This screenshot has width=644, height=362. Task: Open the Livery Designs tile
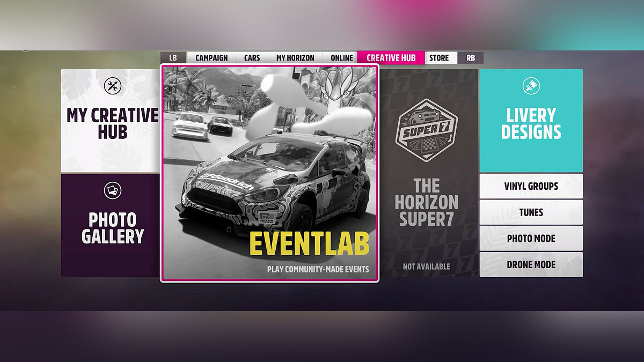[531, 121]
